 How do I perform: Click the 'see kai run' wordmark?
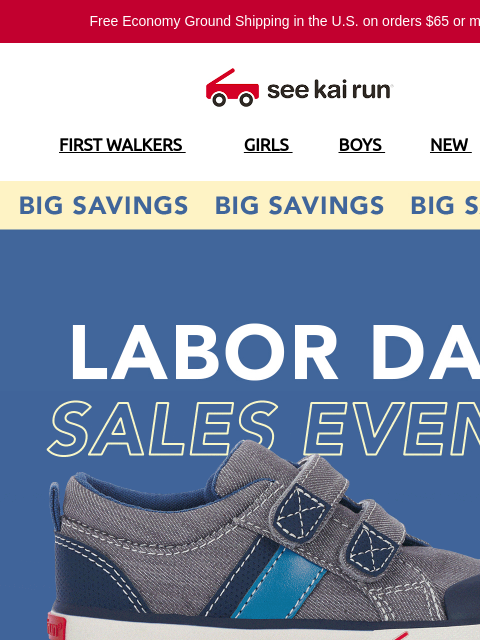click(x=330, y=90)
